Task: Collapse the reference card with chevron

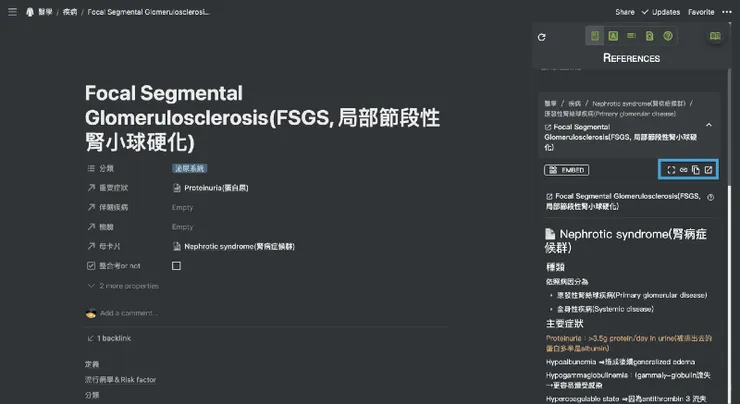Action: [x=708, y=125]
